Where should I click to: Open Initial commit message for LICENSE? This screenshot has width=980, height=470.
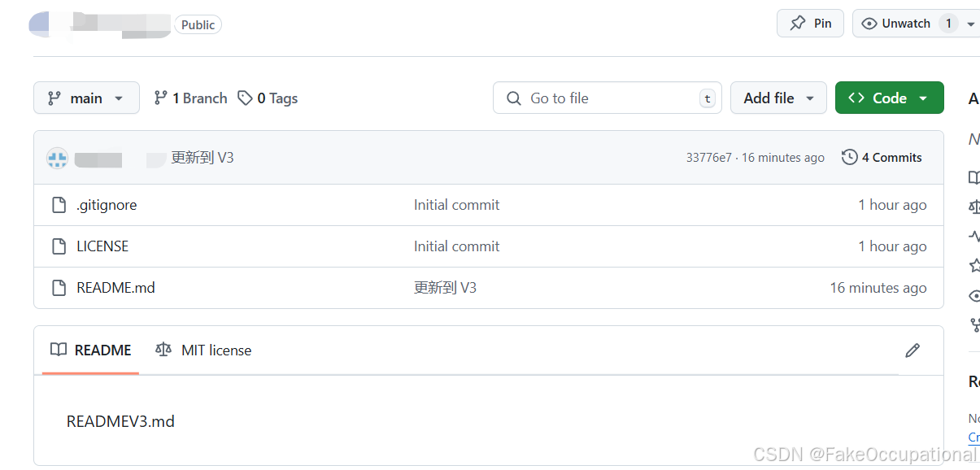(456, 246)
